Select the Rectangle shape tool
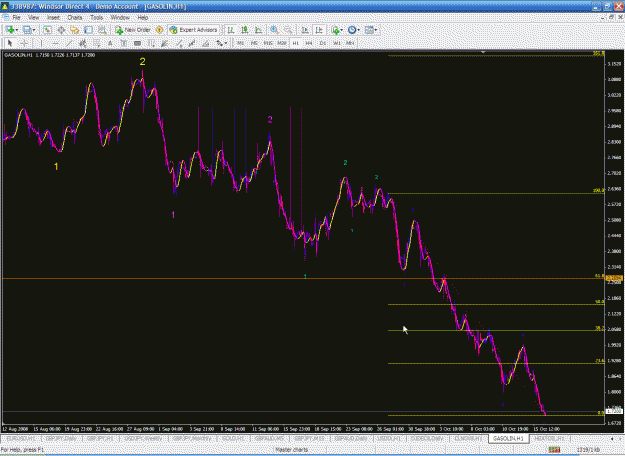This screenshot has height=456, width=625. [137, 43]
